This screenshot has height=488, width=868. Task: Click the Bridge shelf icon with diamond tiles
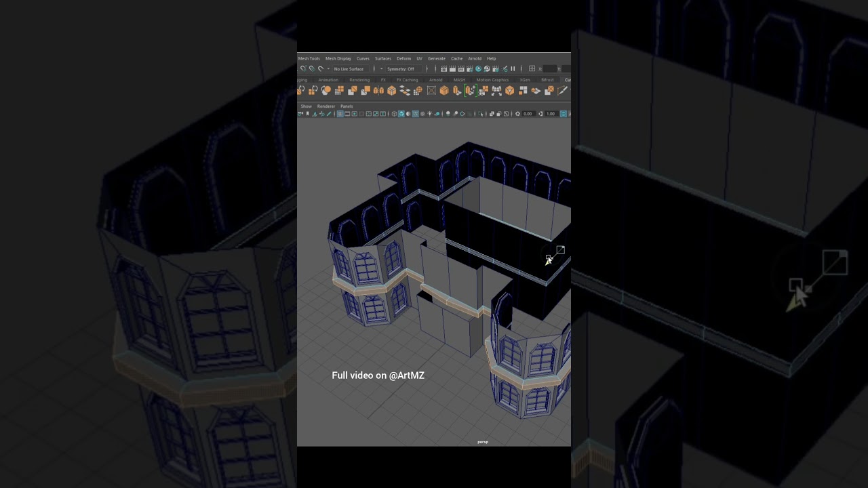click(x=405, y=90)
